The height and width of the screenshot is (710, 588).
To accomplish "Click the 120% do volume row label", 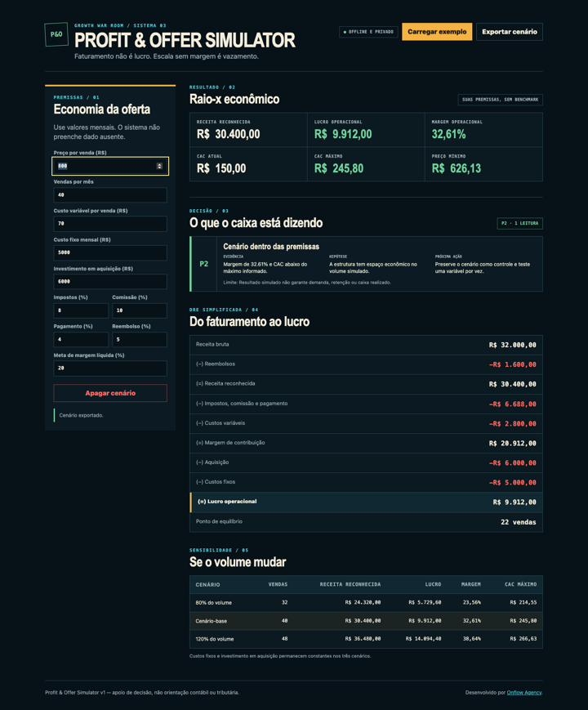I will coord(215,639).
